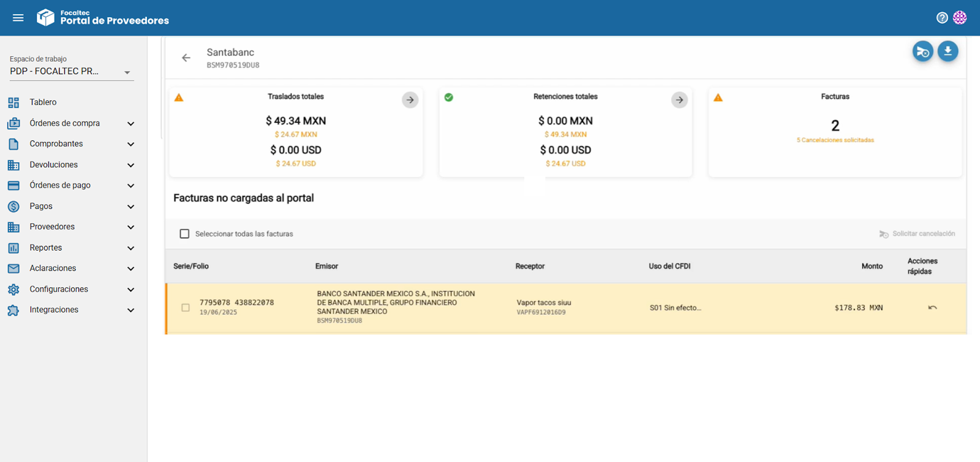This screenshot has height=462, width=980.
Task: Check Seleccionar todas las facturas
Action: coord(184,234)
